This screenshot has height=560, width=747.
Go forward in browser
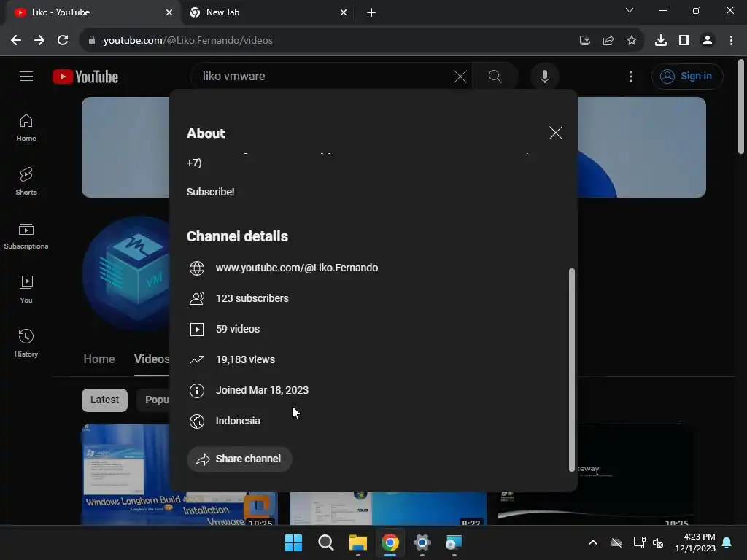point(39,41)
